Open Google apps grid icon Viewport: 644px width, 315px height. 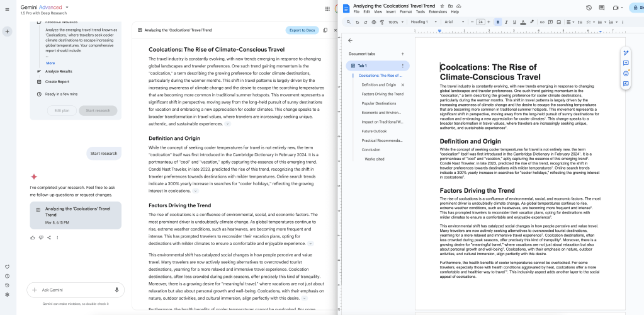327,9
